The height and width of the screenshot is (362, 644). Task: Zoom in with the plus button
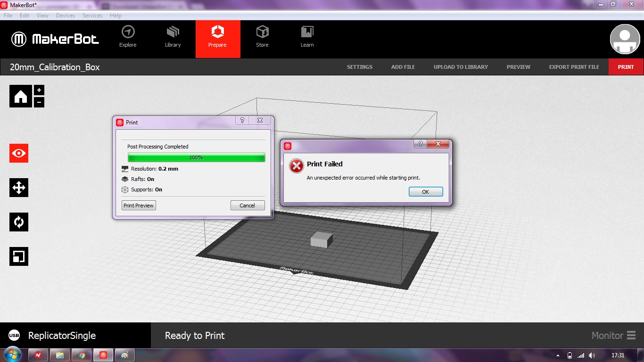click(x=39, y=90)
